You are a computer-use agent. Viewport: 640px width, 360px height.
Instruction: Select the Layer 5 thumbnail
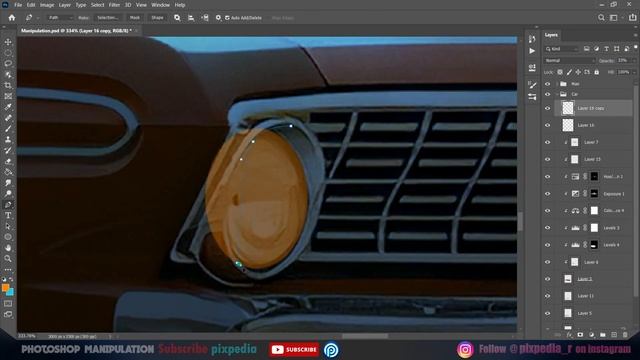pos(568,313)
